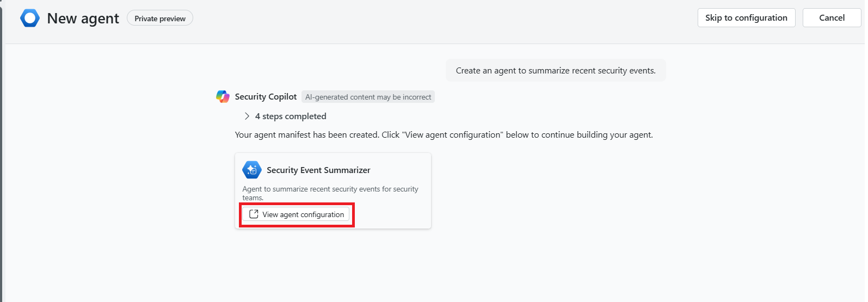Click the blue hexagon Security Copilot logo

pyautogui.click(x=30, y=19)
